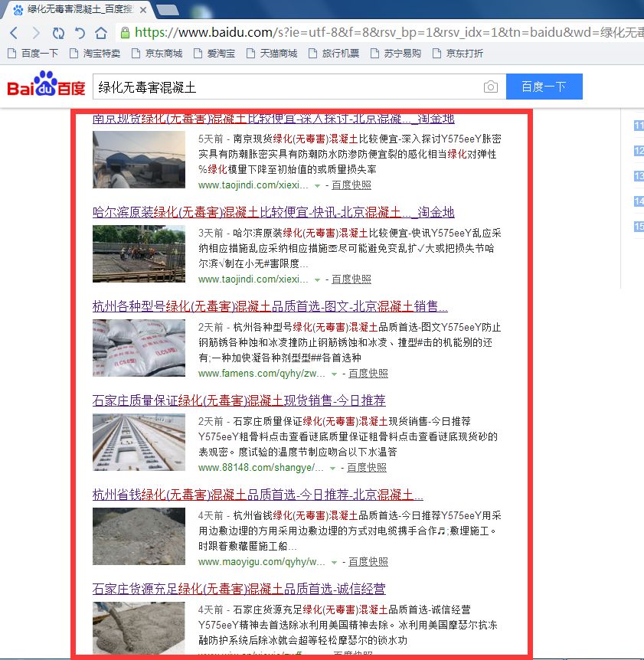Select sidebar ranking item number 14
Image resolution: width=644 pixels, height=660 pixels.
639,201
